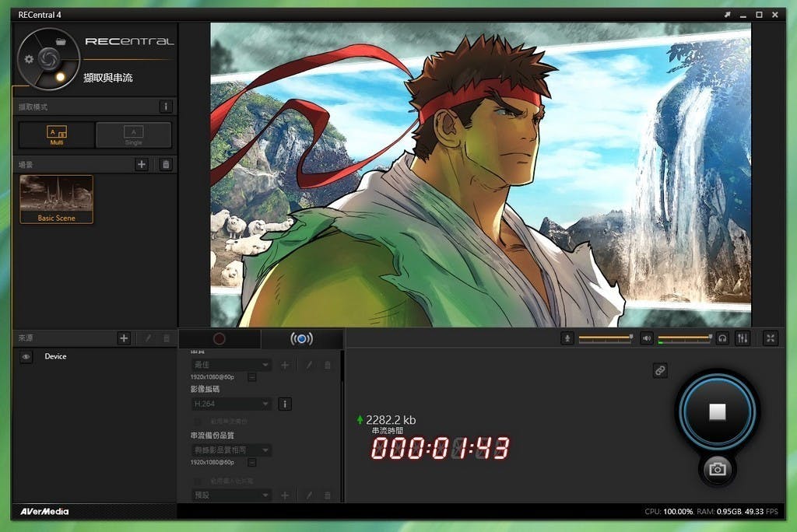Click the headphones monitor icon

coord(722,338)
